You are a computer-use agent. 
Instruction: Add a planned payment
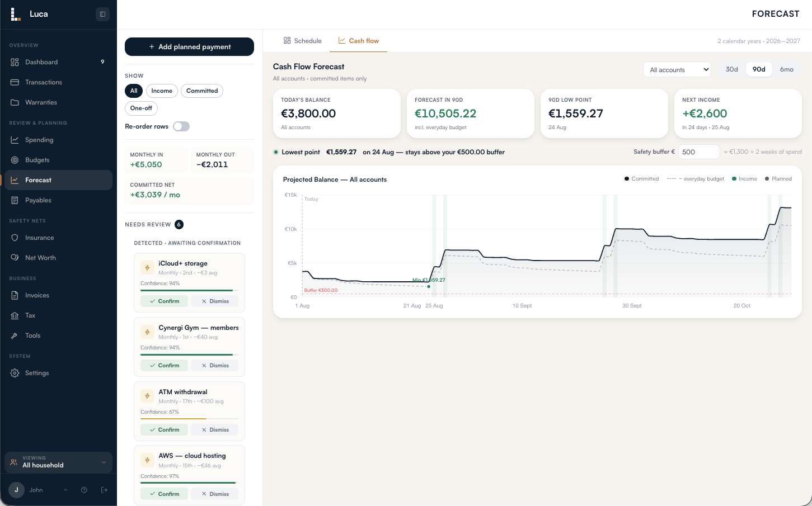[x=189, y=47]
